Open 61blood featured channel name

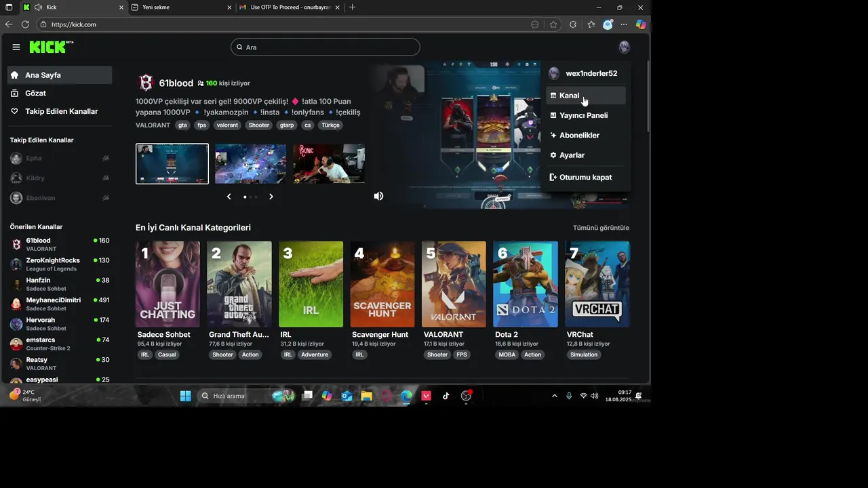(x=176, y=83)
